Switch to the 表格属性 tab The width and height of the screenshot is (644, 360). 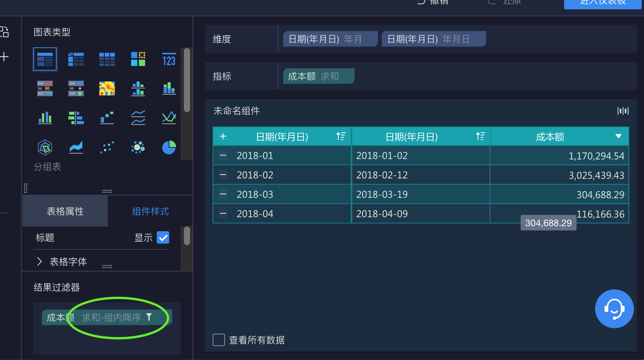[x=65, y=211]
